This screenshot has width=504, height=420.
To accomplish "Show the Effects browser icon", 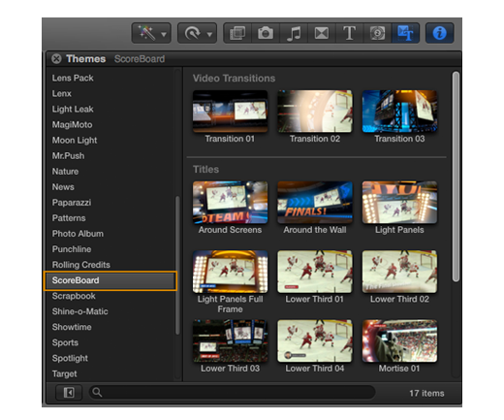I will 237,33.
